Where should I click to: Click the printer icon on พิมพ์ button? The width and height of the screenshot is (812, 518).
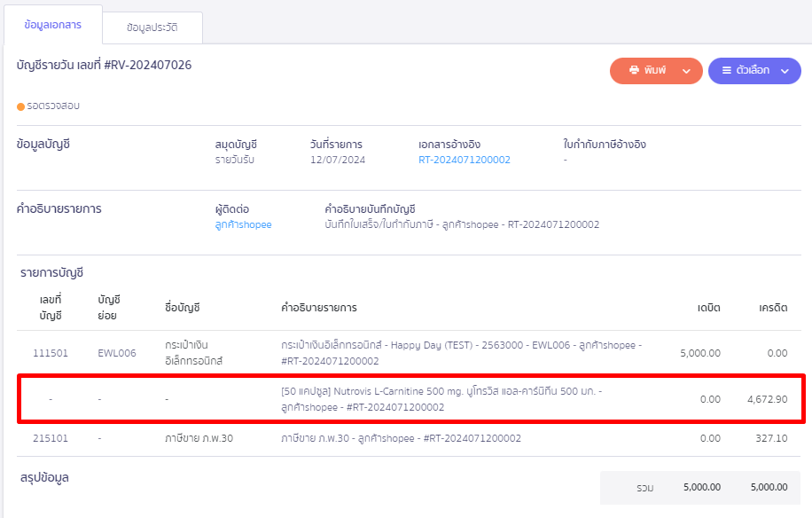tap(634, 70)
